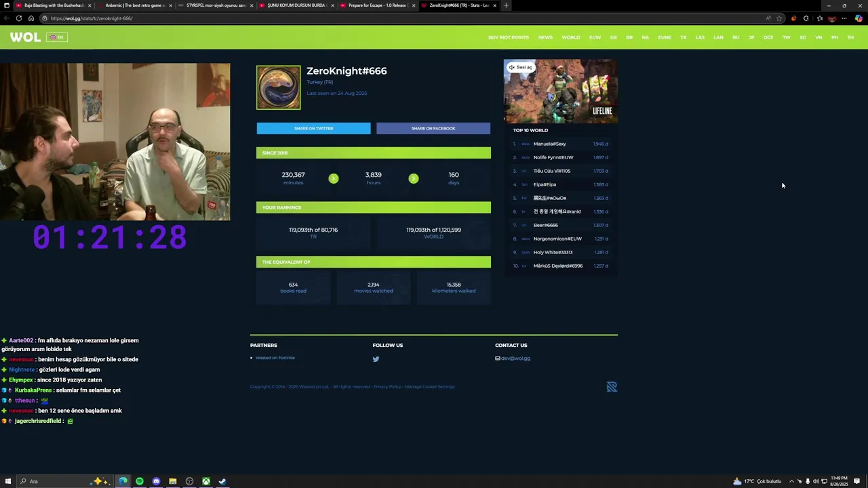Select the RU region in navbar
The width and height of the screenshot is (868, 488).
pyautogui.click(x=736, y=37)
